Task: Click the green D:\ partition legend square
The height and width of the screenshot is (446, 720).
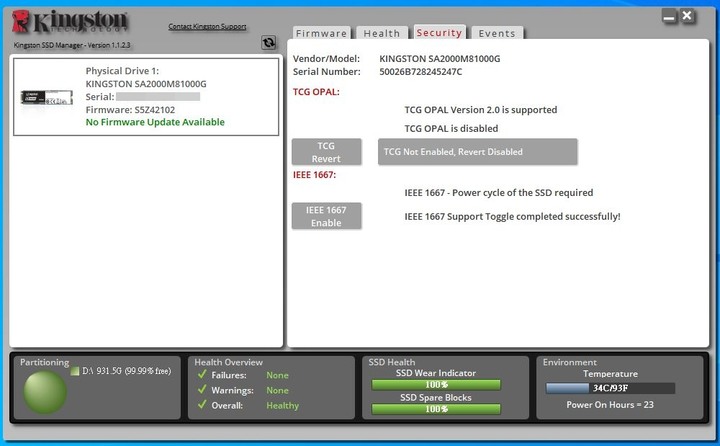Action: [x=75, y=371]
